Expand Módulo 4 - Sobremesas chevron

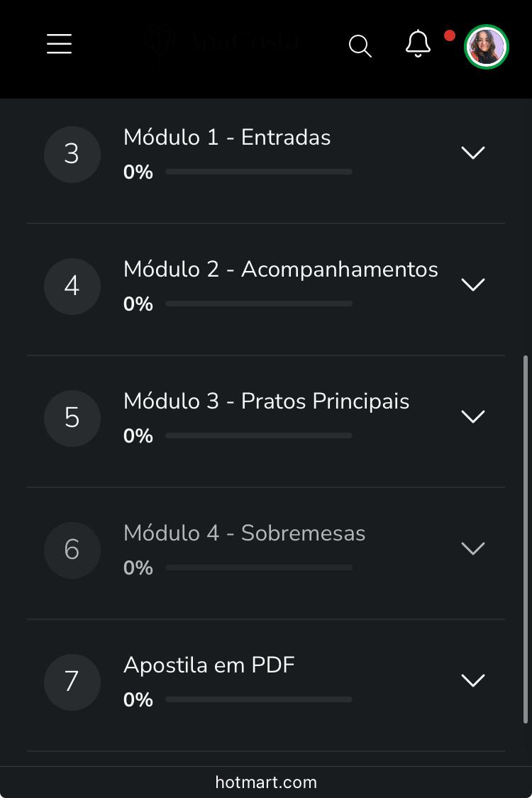473,548
